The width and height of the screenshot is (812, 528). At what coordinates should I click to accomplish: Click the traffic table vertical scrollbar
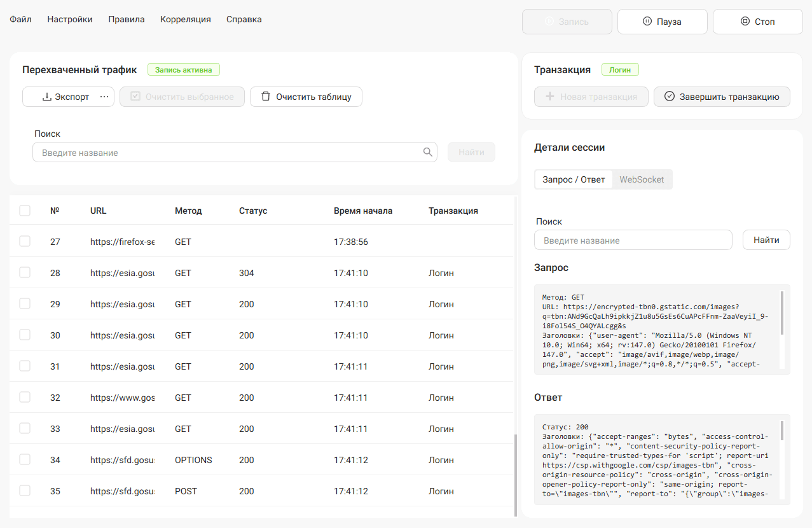click(515, 475)
